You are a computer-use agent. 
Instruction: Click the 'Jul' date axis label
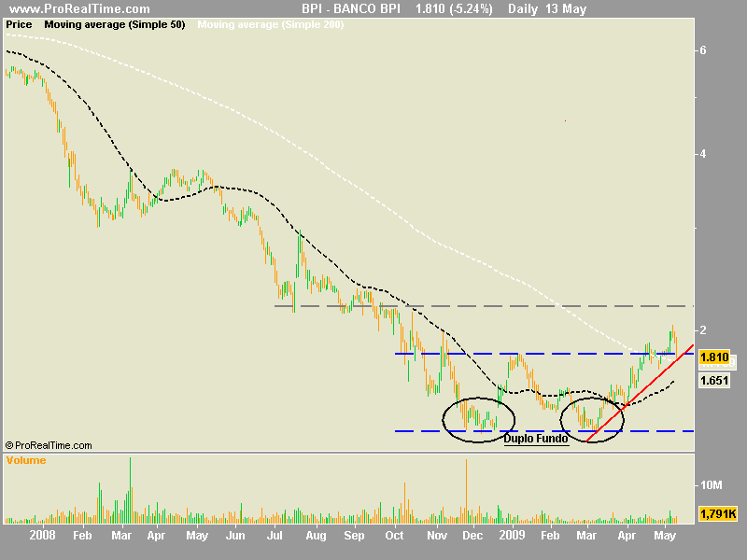click(x=275, y=535)
